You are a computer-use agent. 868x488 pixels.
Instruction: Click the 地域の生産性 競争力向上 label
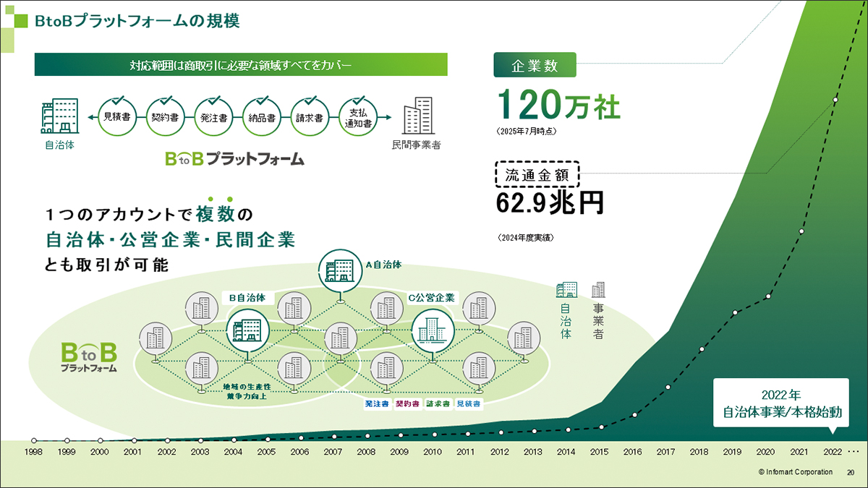[247, 391]
